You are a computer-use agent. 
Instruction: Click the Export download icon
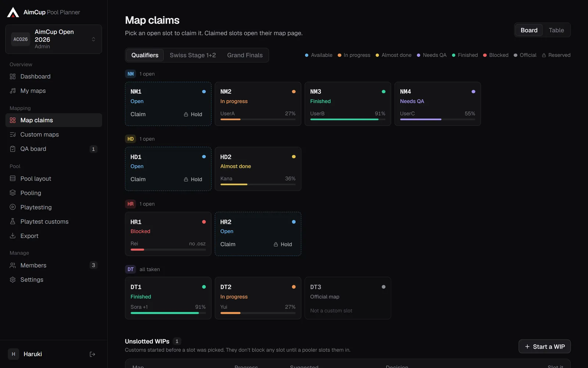point(12,236)
